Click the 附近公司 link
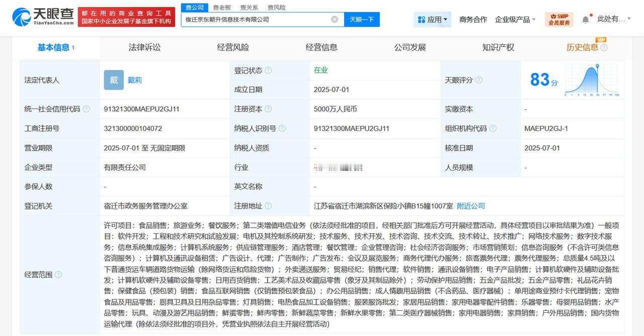The height and width of the screenshot is (336, 644). click(x=471, y=206)
